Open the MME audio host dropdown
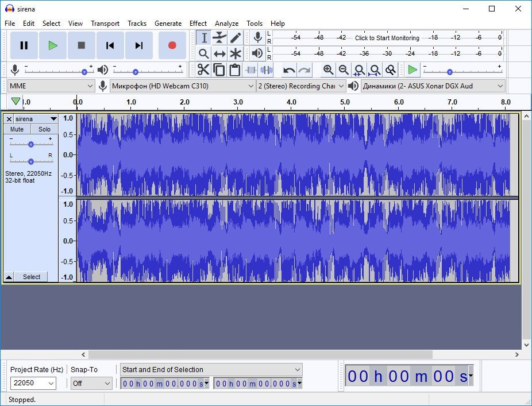The width and height of the screenshot is (532, 406). (51, 86)
